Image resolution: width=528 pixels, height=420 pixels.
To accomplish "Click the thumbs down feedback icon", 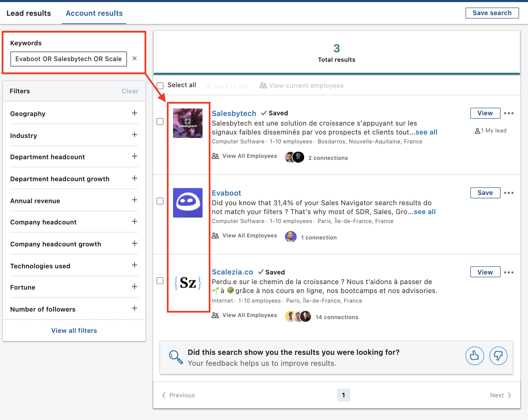I will pyautogui.click(x=498, y=356).
